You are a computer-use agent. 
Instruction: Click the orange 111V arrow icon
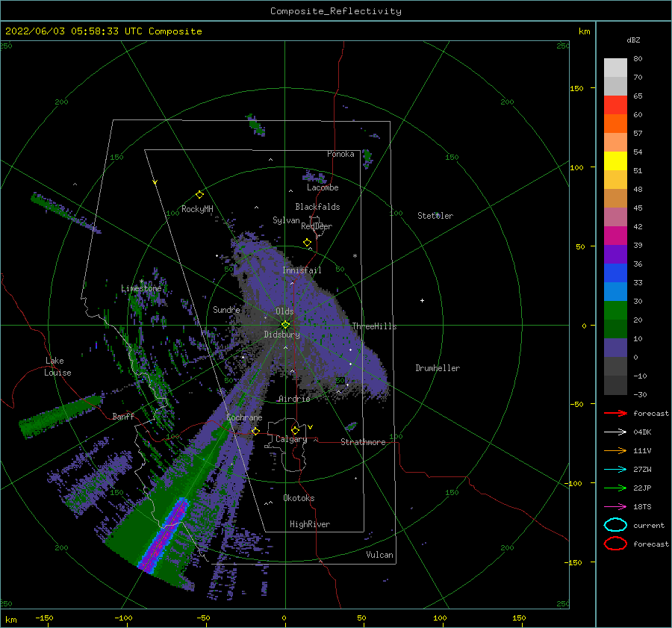click(x=615, y=450)
